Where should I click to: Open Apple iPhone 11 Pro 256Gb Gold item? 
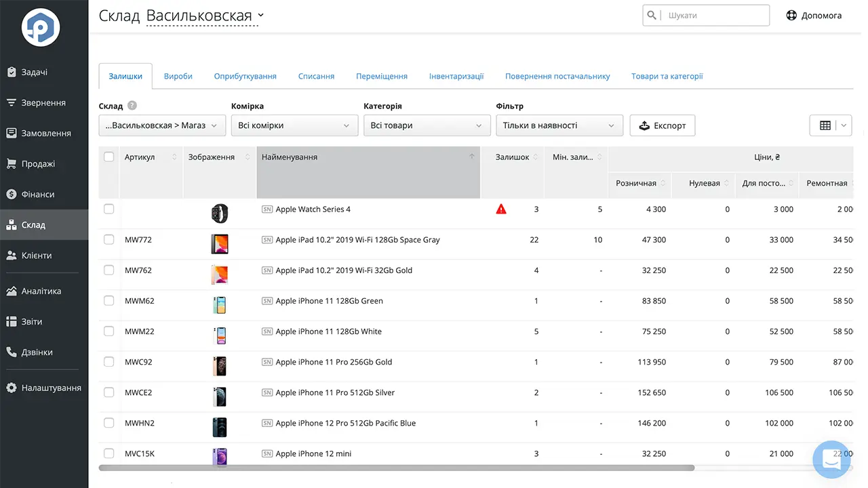(x=334, y=362)
